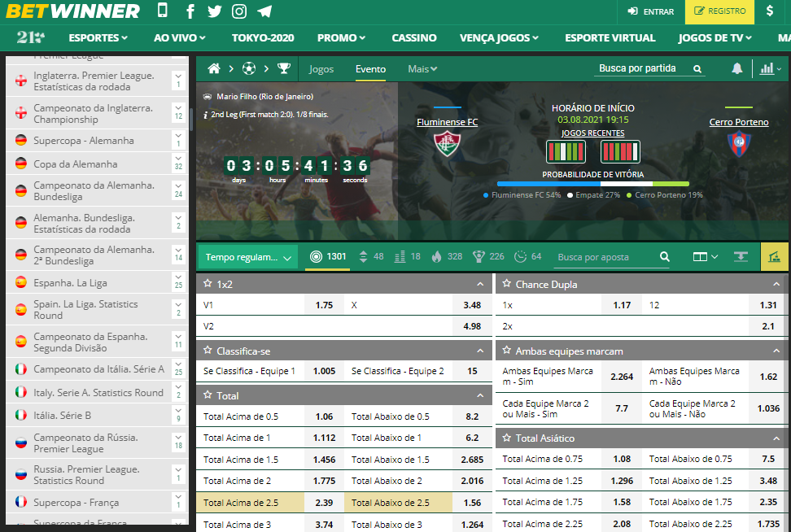Click the Fluminense FC crest
Image resolution: width=791 pixels, height=532 pixels.
447,143
